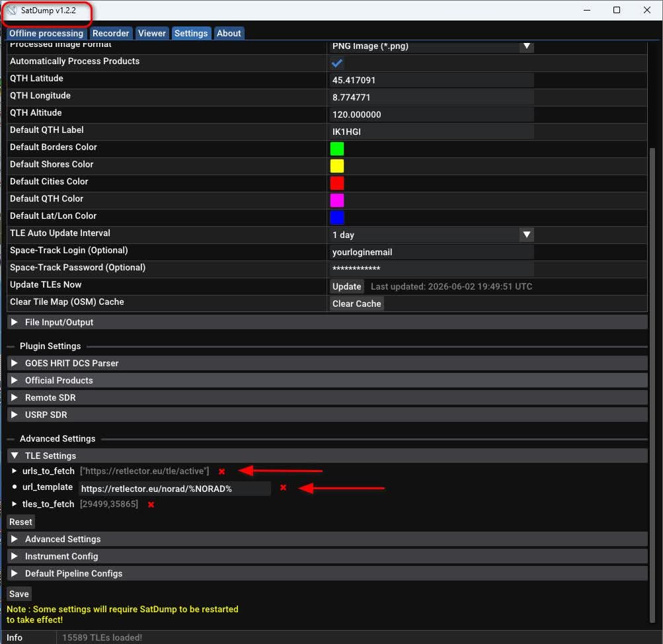The height and width of the screenshot is (644, 663).
Task: Expand the Official Products section
Action: click(x=327, y=381)
